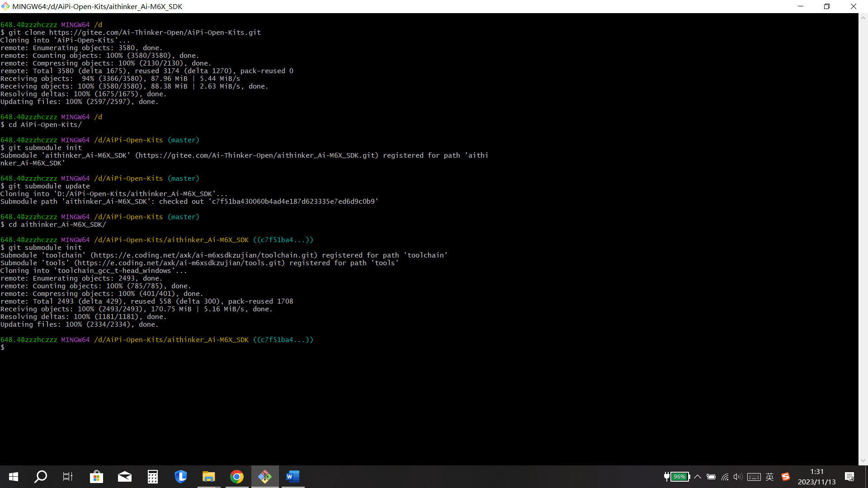The height and width of the screenshot is (488, 868).
Task: Click the git clone command line
Action: click(x=131, y=33)
